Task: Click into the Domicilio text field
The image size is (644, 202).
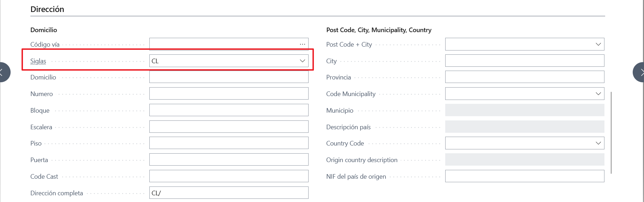Action: click(228, 77)
